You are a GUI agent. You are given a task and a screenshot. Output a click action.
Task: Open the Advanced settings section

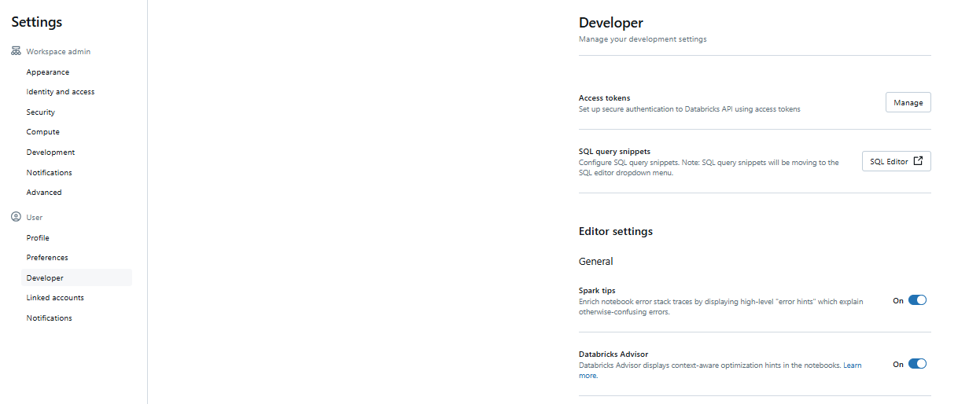tap(44, 193)
